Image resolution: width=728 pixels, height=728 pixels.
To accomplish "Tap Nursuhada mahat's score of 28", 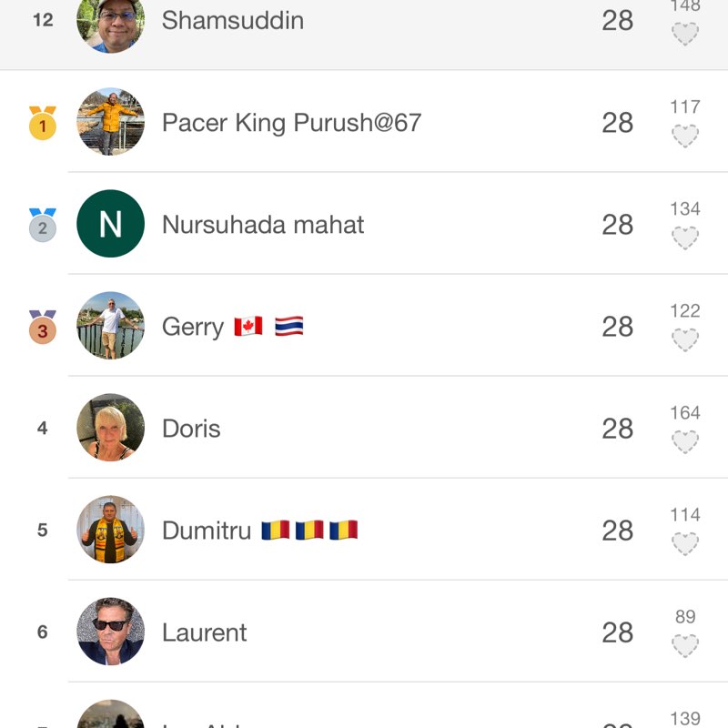I will click(x=617, y=225).
